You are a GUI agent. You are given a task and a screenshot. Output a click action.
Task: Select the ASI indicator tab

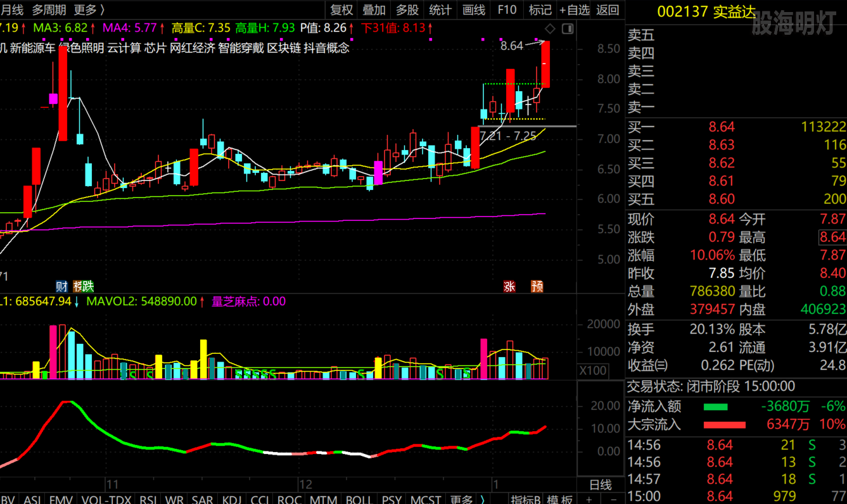tap(32, 500)
